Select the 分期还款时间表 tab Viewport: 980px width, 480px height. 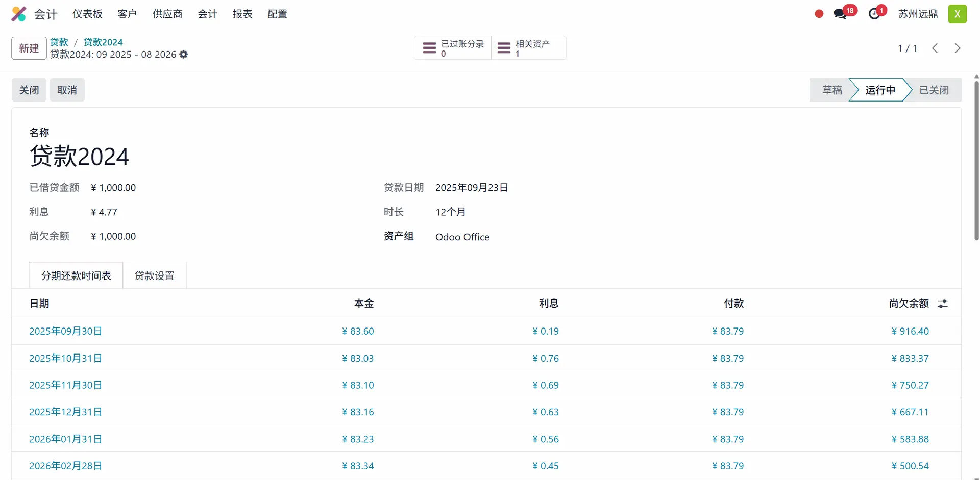point(76,276)
